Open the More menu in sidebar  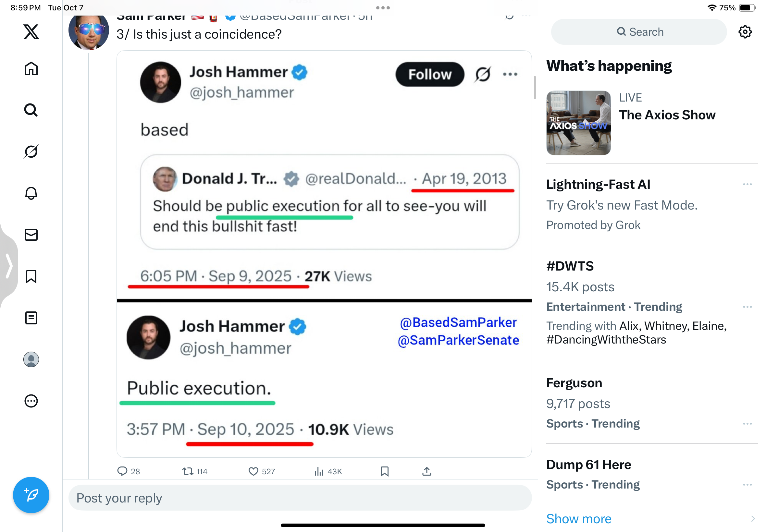click(x=31, y=401)
